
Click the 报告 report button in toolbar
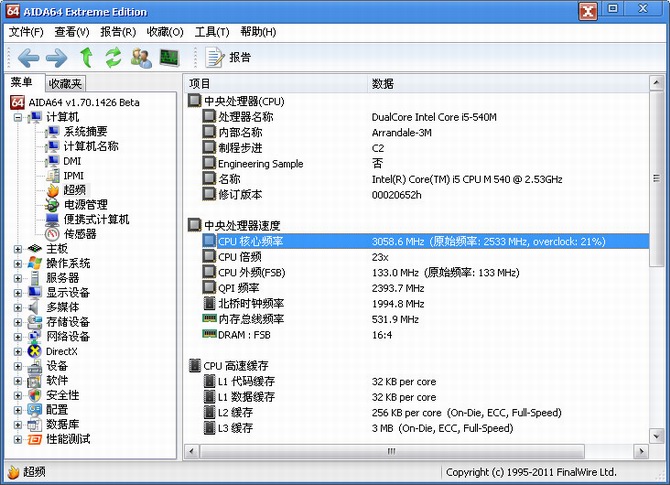pyautogui.click(x=229, y=57)
